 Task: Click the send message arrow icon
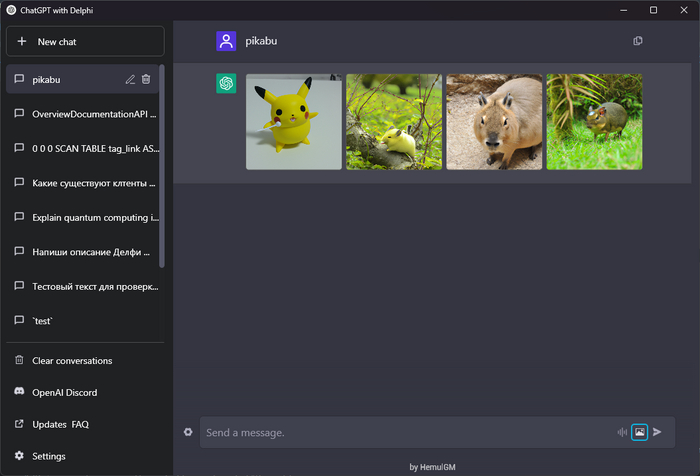click(x=657, y=432)
